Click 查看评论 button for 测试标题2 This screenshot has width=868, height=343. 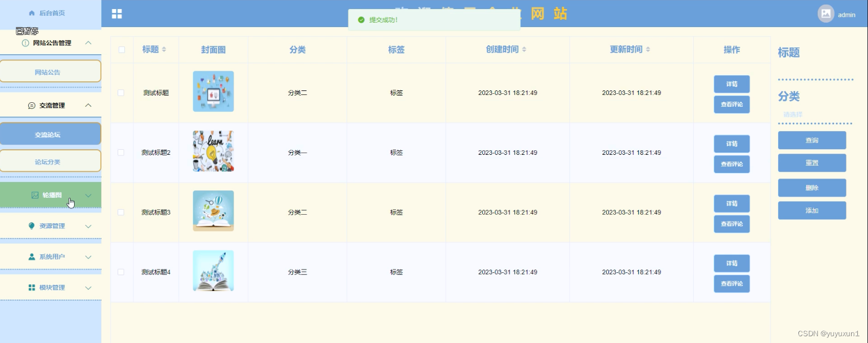(x=732, y=164)
